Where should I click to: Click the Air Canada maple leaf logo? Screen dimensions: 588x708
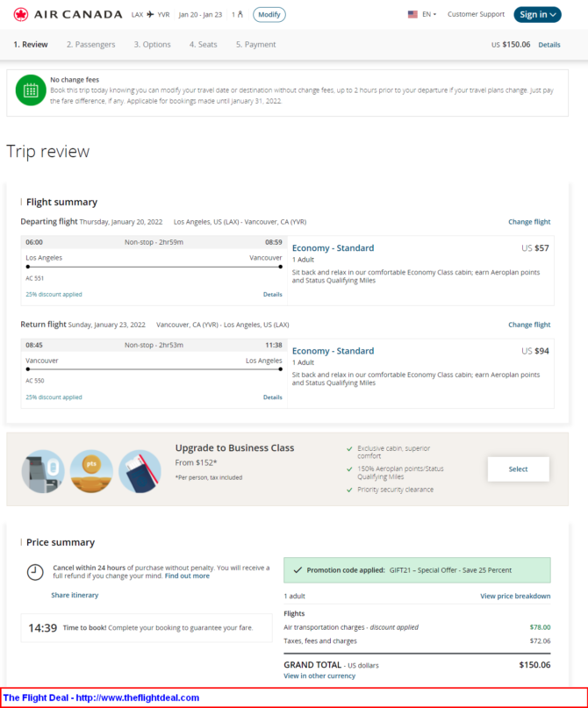pyautogui.click(x=20, y=14)
